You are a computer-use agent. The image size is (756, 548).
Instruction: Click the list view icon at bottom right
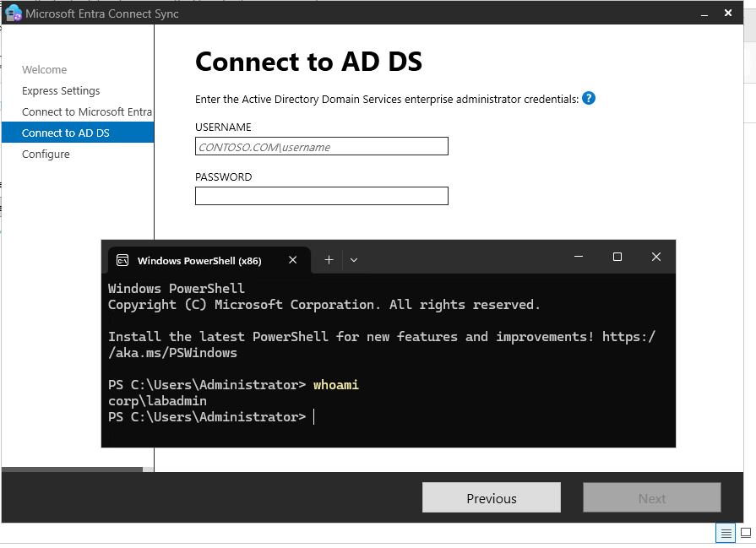click(725, 533)
